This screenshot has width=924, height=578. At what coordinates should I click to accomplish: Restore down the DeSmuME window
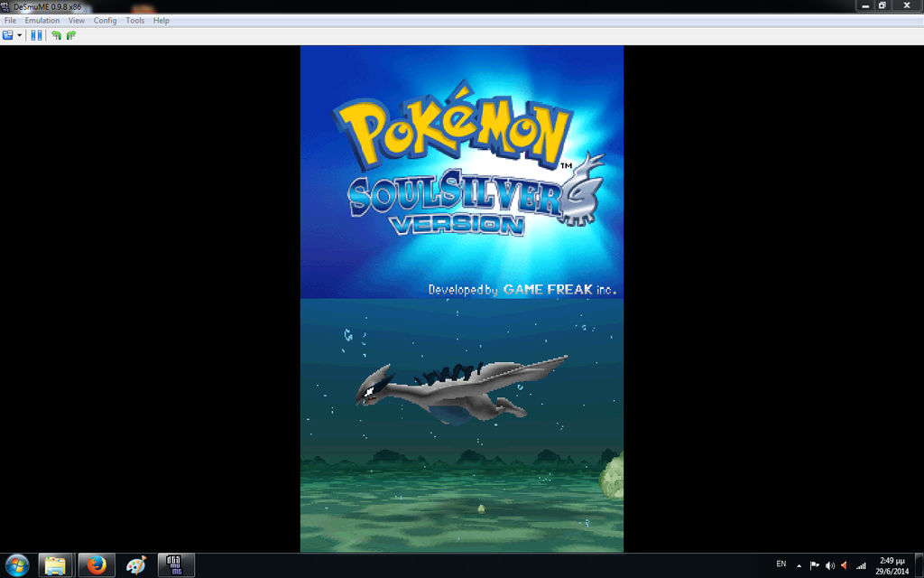pos(882,6)
